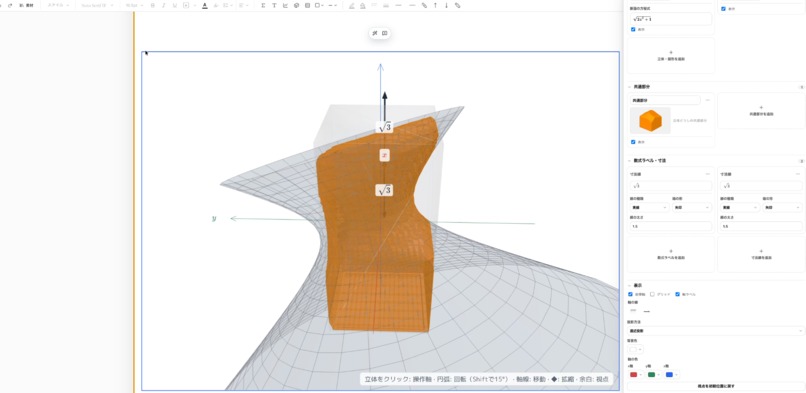Click the 共通部分 name input field
Screen dimensions: 806x393
tap(665, 100)
